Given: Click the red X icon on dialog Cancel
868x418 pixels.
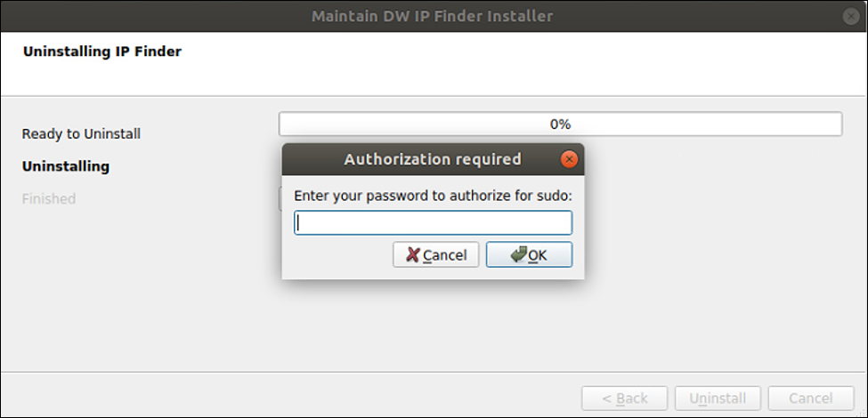Looking at the screenshot, I should coord(412,254).
